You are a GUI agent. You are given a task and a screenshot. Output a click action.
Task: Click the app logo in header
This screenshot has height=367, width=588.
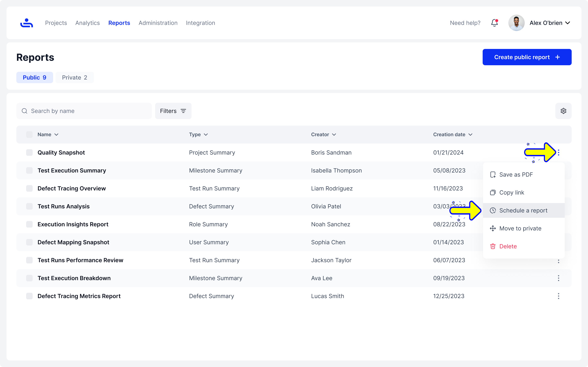(x=27, y=23)
